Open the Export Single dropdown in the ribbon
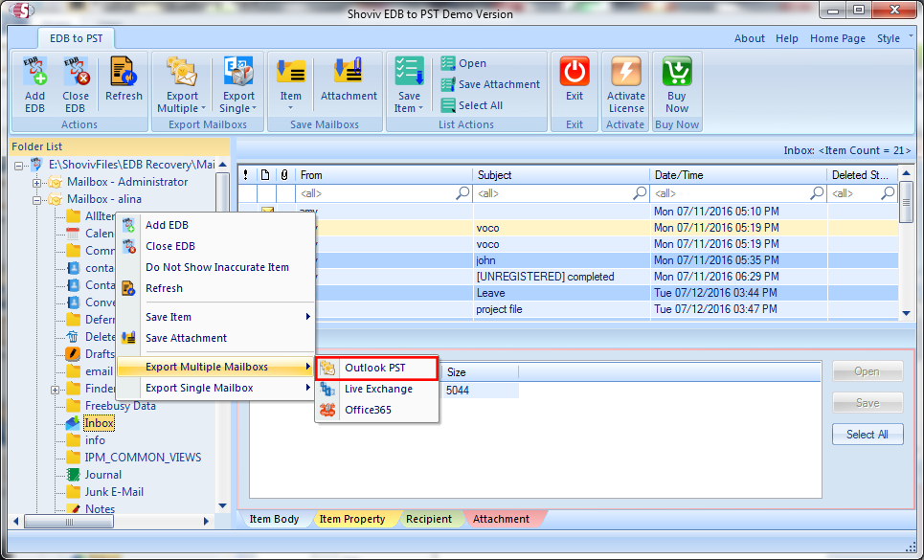Screen dimensions: 924x560 (x=238, y=107)
